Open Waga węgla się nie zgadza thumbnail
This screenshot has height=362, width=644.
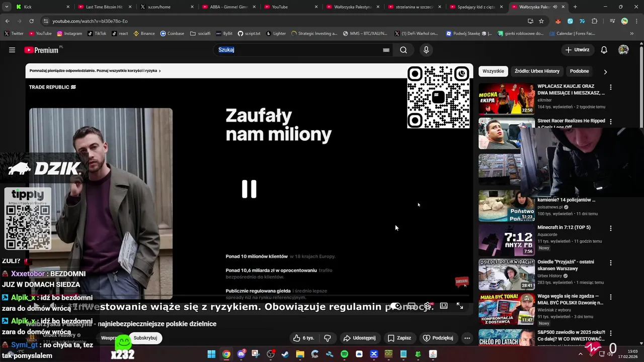tap(507, 309)
